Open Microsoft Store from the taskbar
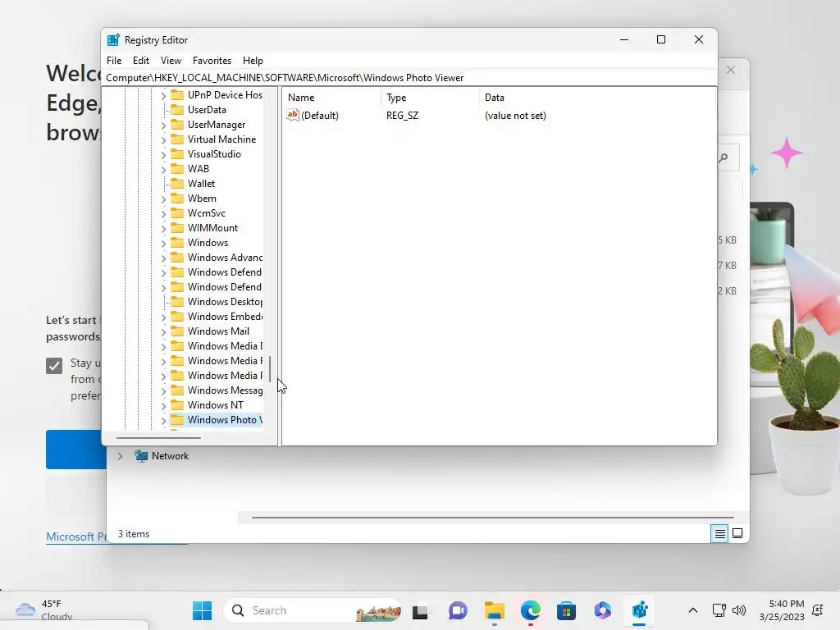 pos(566,610)
